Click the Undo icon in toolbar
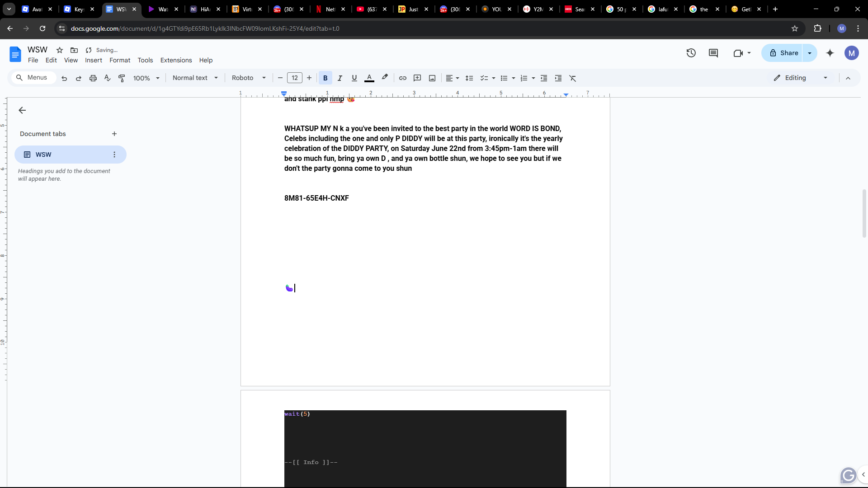The image size is (868, 488). 64,78
